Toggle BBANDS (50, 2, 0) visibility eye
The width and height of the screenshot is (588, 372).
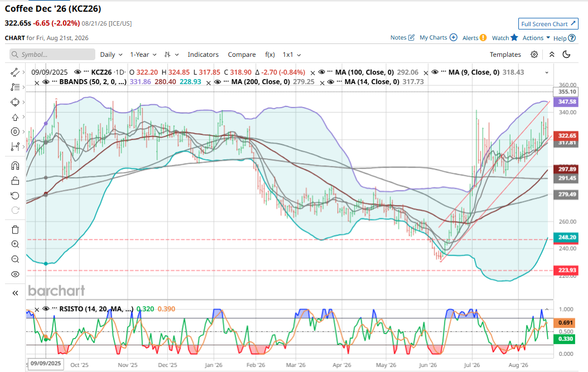pos(46,82)
